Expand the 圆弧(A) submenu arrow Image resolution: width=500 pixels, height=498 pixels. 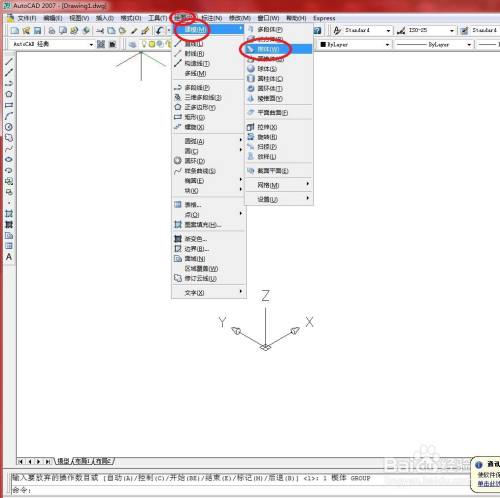coord(241,140)
